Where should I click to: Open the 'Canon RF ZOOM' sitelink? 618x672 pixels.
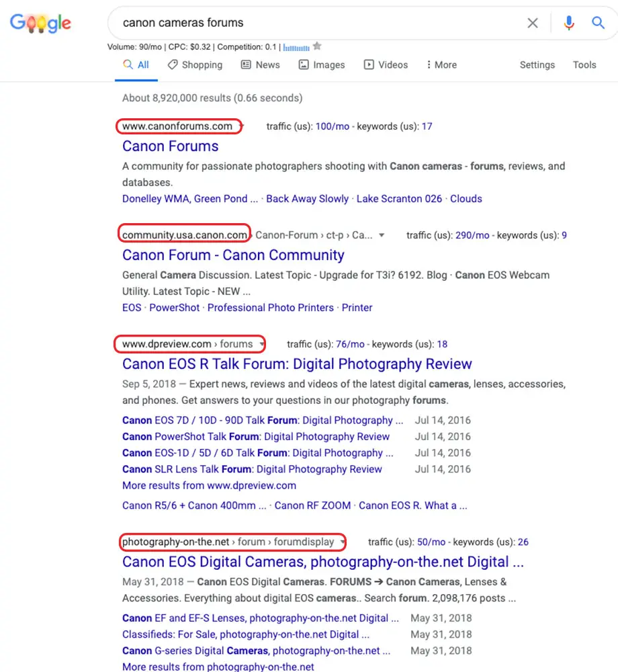[312, 506]
